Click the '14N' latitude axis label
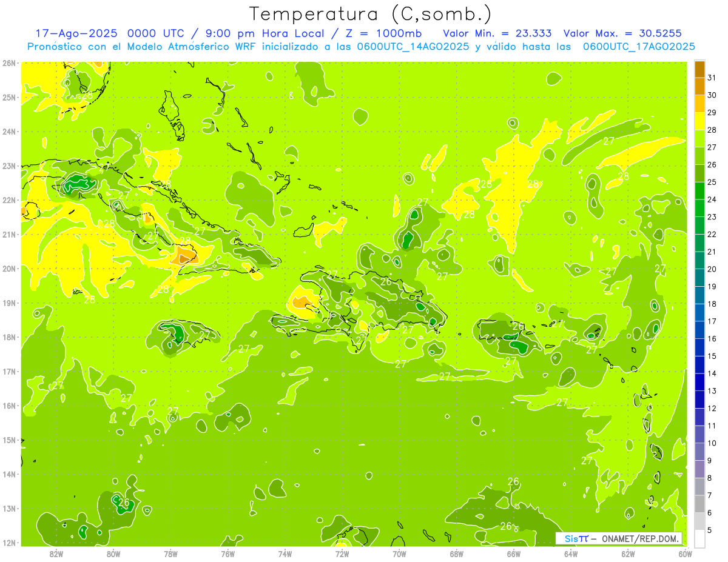This screenshot has width=728, height=562. click(x=8, y=473)
